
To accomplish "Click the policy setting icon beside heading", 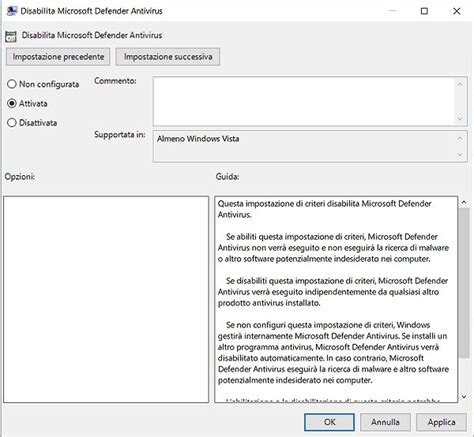I will click(11, 36).
